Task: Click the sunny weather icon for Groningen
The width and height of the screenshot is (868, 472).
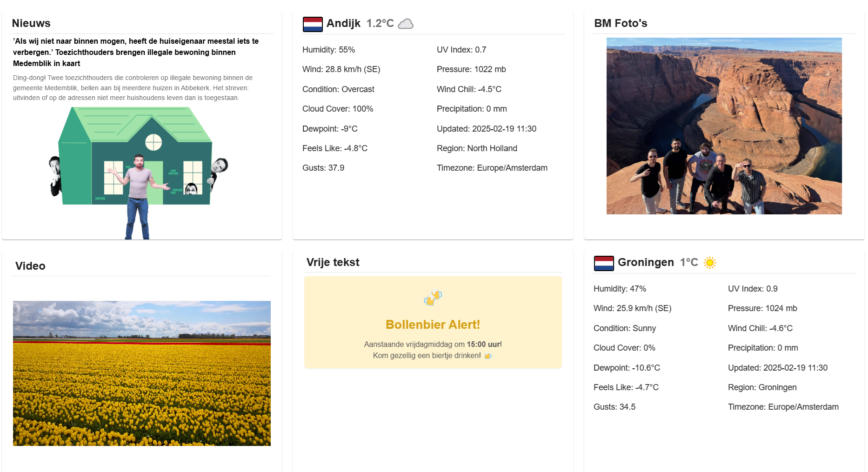Action: coord(709,263)
